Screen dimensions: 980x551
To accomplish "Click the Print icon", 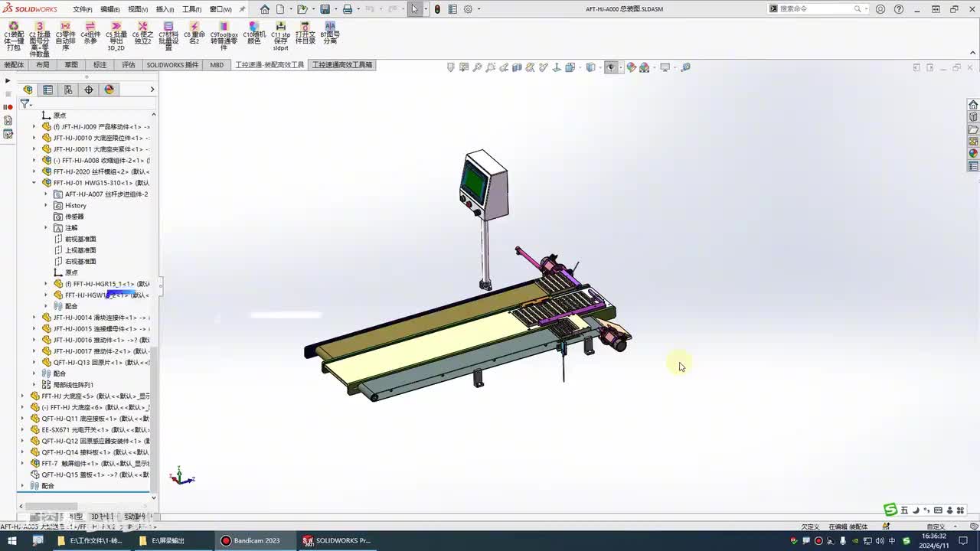I will 348,9.
